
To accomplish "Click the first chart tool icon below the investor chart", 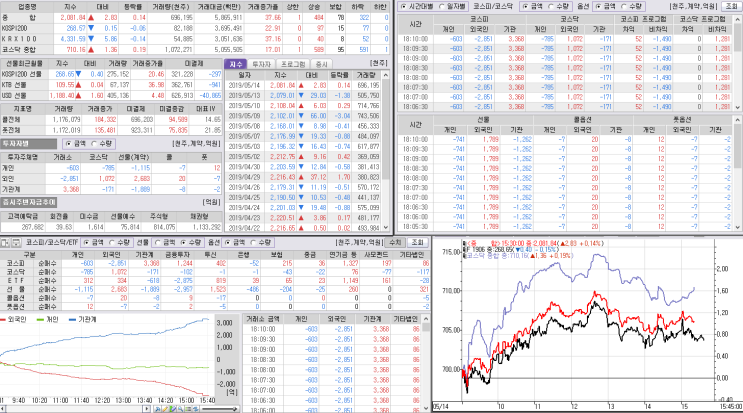I will coord(158,409).
